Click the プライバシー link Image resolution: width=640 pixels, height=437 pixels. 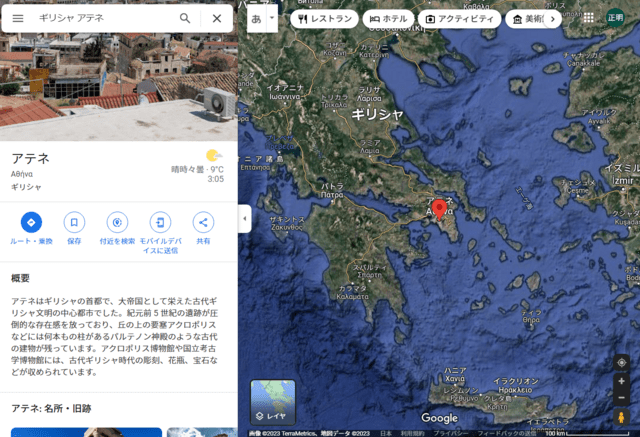tap(451, 433)
